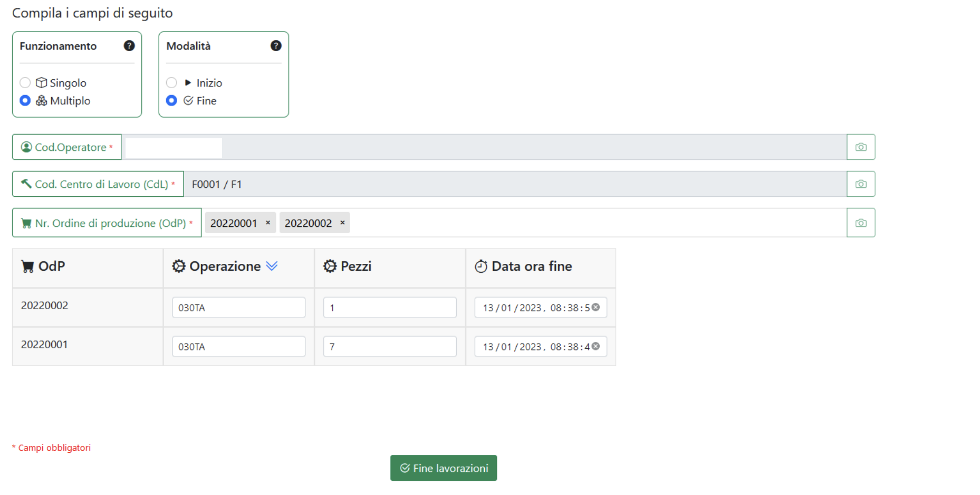The width and height of the screenshot is (980, 495).
Task: Click the Pezzi column header
Action: click(x=390, y=268)
